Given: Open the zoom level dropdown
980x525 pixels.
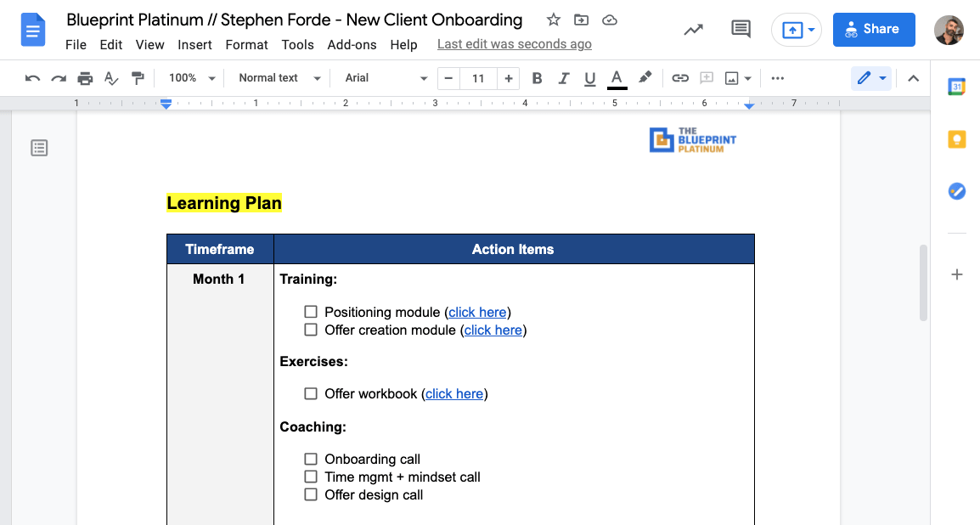Looking at the screenshot, I should point(192,78).
